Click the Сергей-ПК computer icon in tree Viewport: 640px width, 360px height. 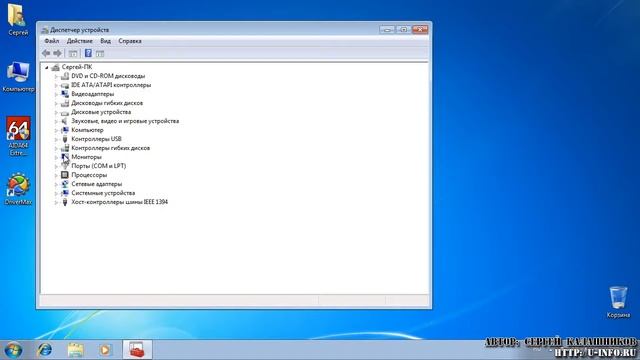point(56,67)
